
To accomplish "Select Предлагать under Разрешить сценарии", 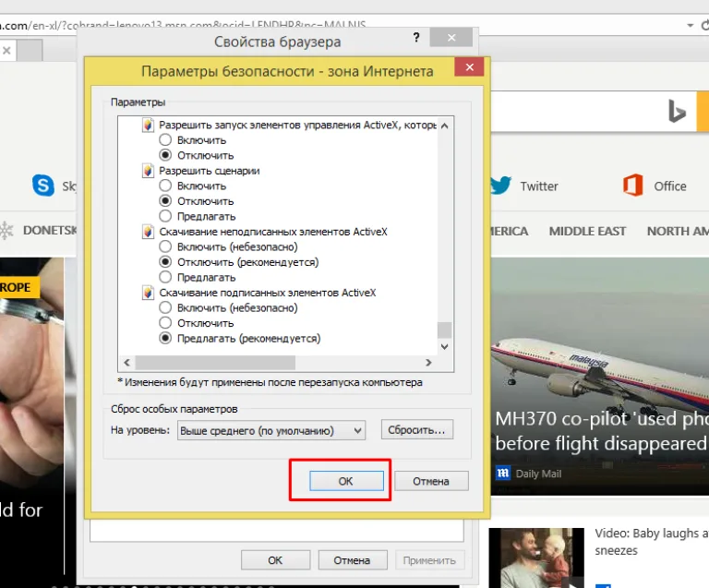I will (165, 217).
